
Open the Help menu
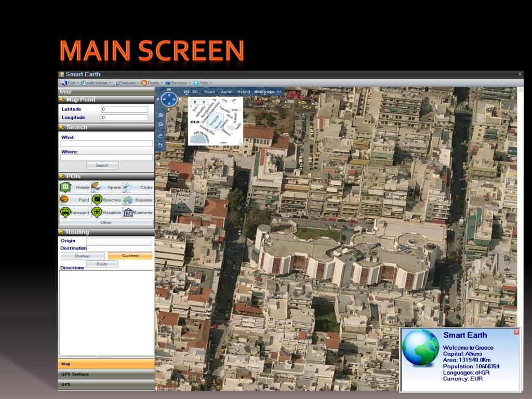pyautogui.click(x=203, y=83)
